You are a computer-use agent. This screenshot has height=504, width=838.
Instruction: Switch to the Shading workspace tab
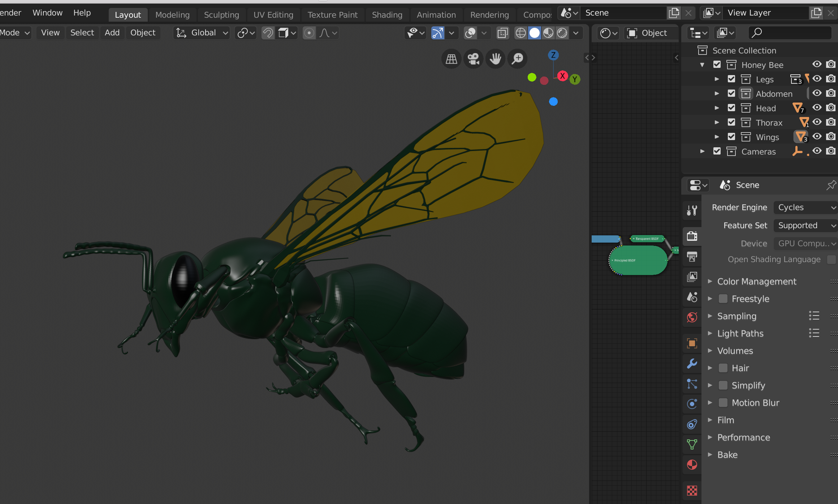[387, 15]
